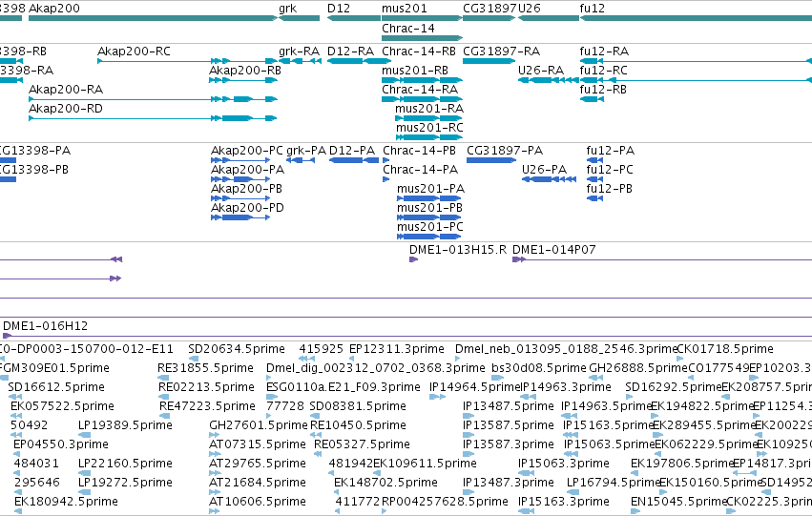
Task: Click the fu12 gene label
Action: (x=592, y=9)
